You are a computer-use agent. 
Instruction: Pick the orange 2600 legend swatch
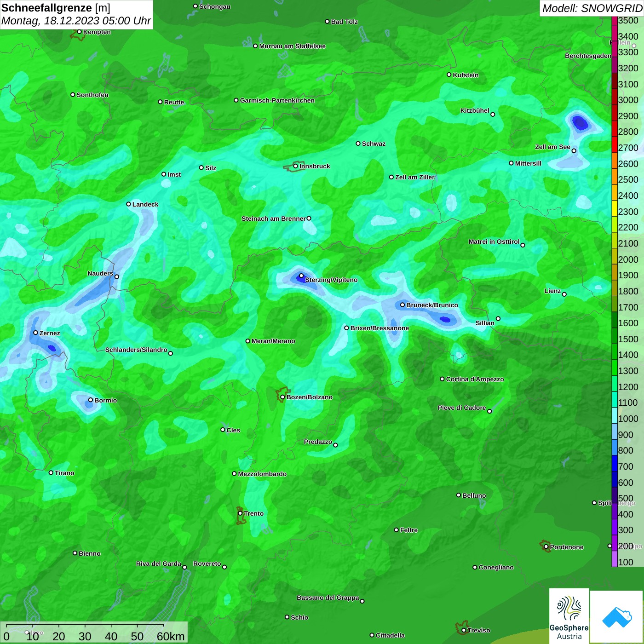[x=614, y=161]
